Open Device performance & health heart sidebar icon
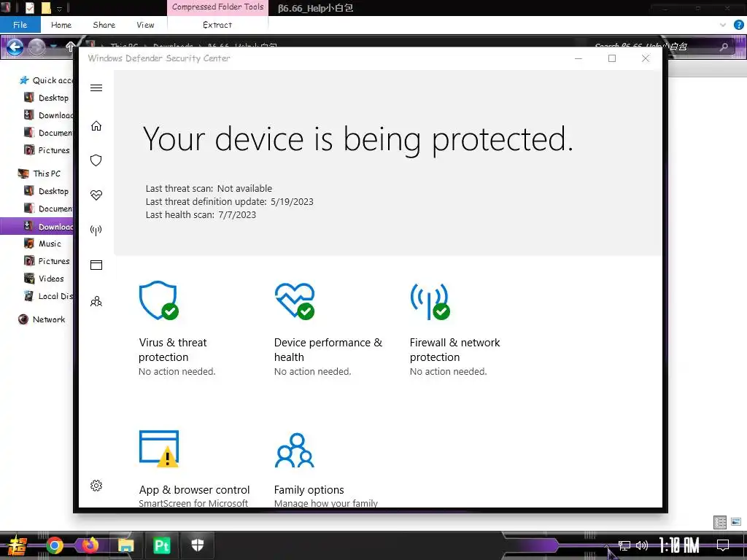This screenshot has height=560, width=747. point(96,195)
